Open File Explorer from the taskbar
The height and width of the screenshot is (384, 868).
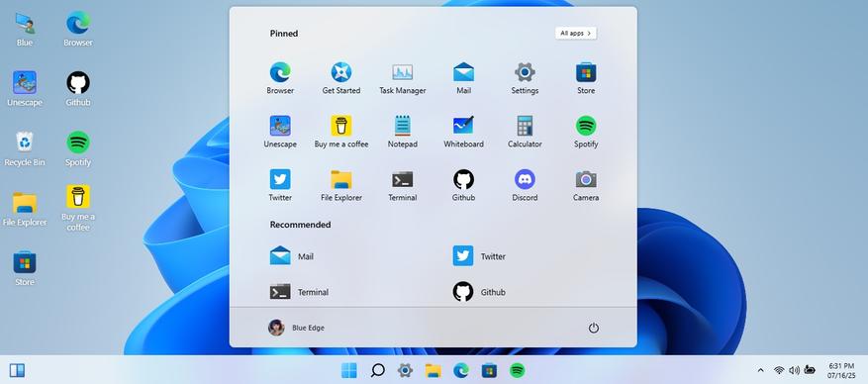433,370
